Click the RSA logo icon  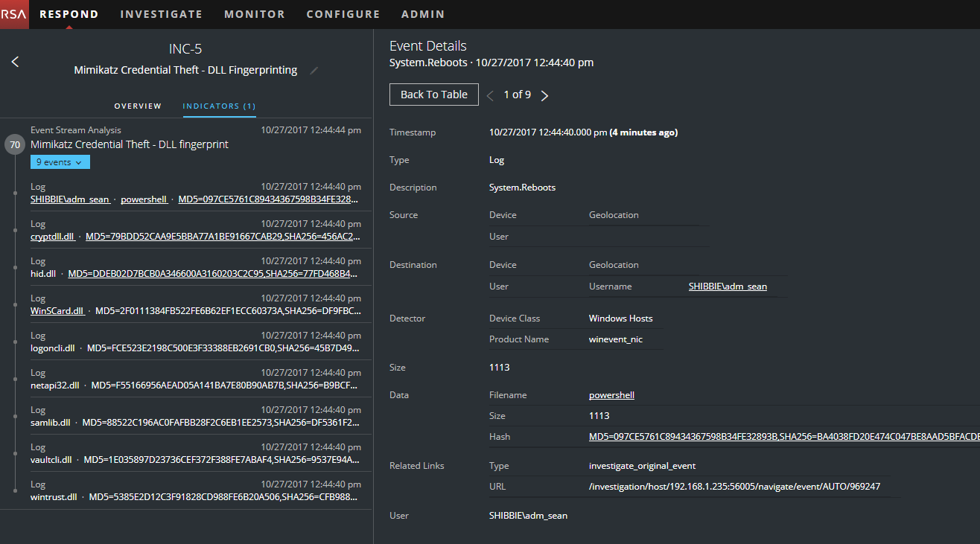coord(14,14)
